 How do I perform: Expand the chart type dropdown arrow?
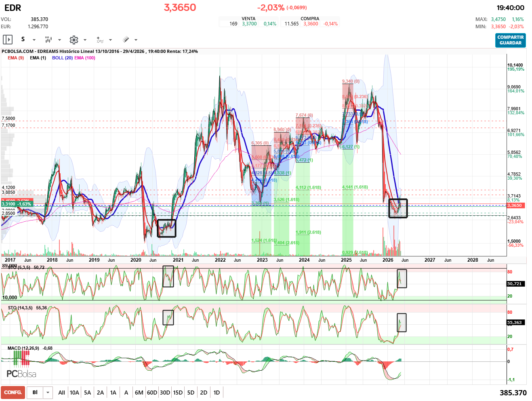point(59,40)
